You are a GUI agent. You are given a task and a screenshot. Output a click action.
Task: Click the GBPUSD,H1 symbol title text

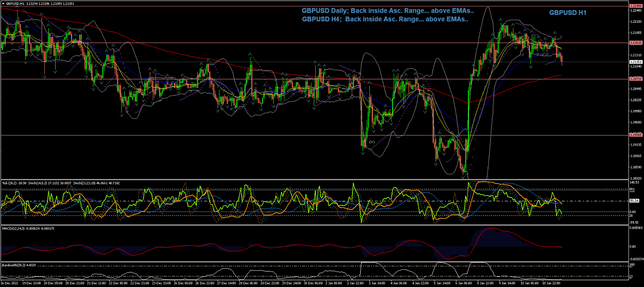click(x=15, y=3)
